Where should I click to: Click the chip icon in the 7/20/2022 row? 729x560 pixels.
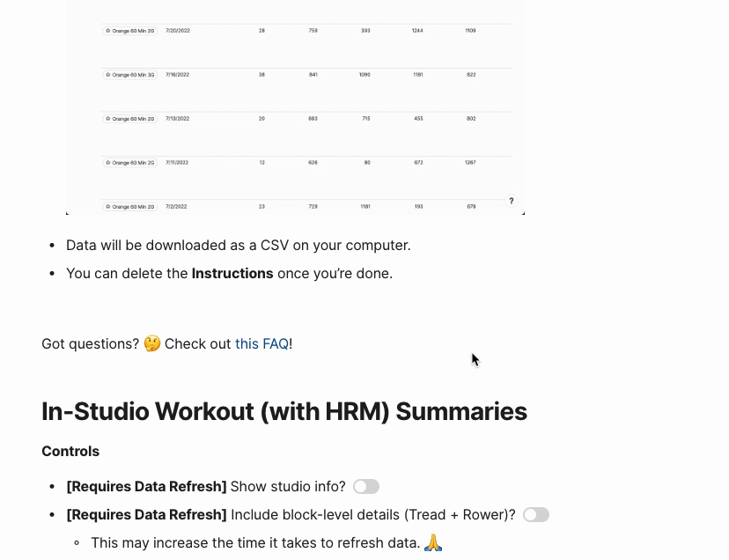pyautogui.click(x=108, y=31)
